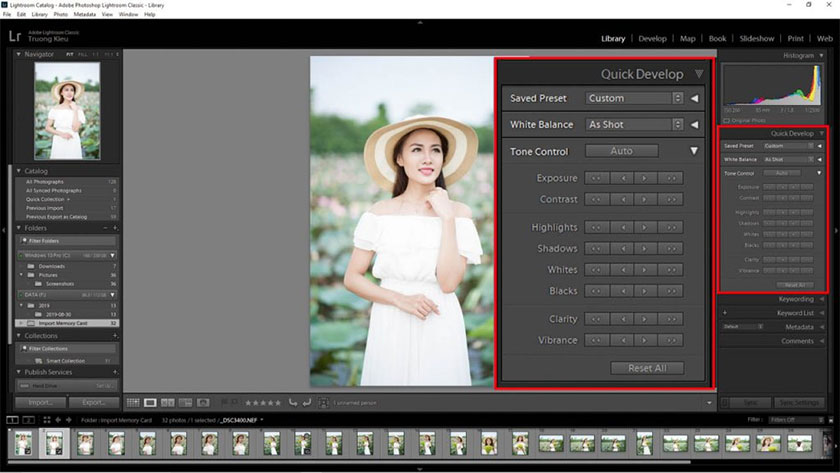Open the Map module
The image size is (840, 473).
(x=687, y=39)
